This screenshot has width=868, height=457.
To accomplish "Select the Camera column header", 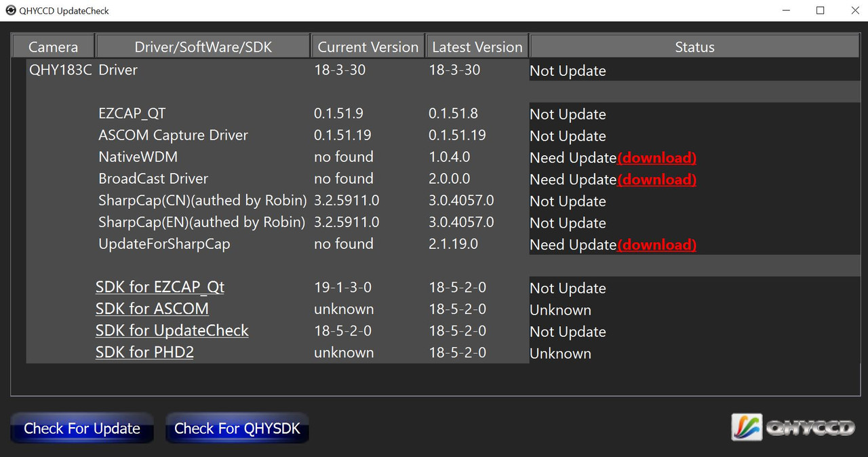I will pyautogui.click(x=53, y=47).
